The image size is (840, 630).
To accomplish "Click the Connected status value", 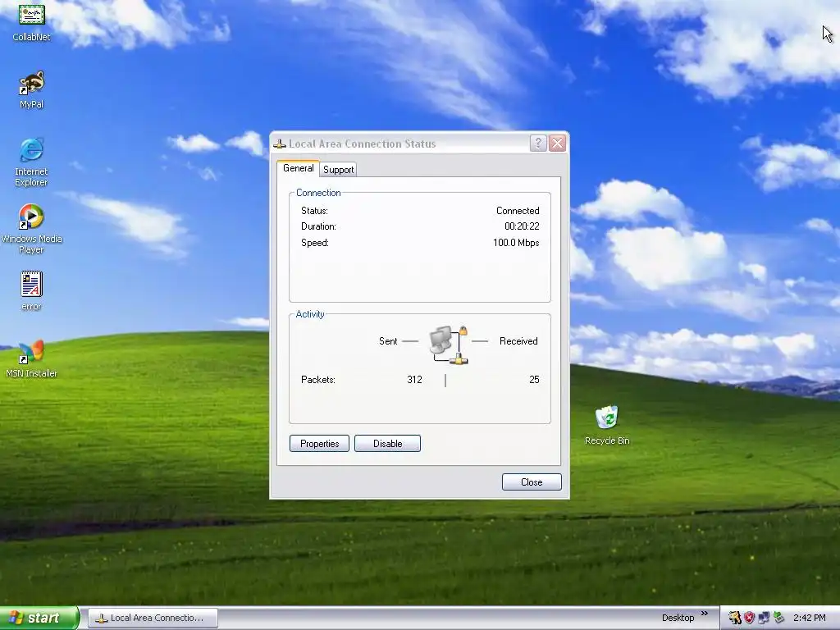I will click(518, 211).
